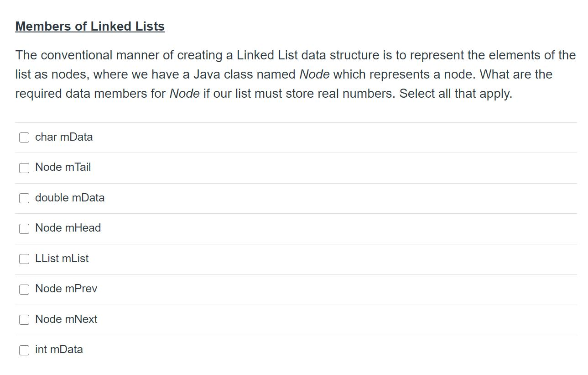Click the "char mData" option label
Image resolution: width=588 pixels, height=375 pixels.
[64, 137]
